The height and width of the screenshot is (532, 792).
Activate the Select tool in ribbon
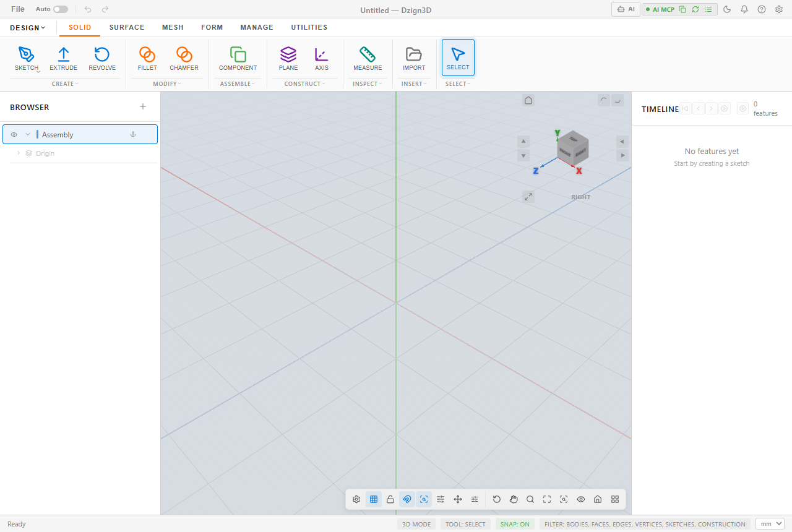point(458,58)
